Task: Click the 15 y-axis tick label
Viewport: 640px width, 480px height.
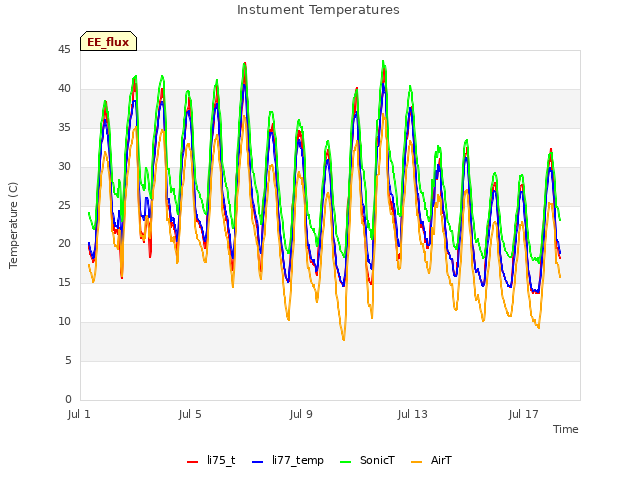Action: pos(64,282)
